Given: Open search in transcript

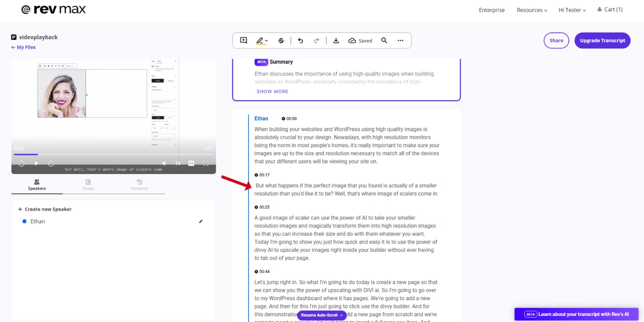Looking at the screenshot, I should point(384,40).
